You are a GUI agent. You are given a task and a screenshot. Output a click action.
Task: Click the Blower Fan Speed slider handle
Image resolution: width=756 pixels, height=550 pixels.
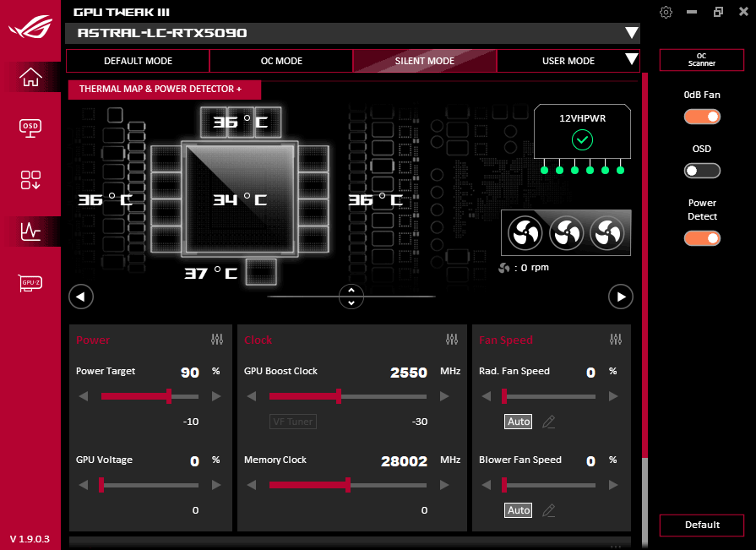click(504, 485)
